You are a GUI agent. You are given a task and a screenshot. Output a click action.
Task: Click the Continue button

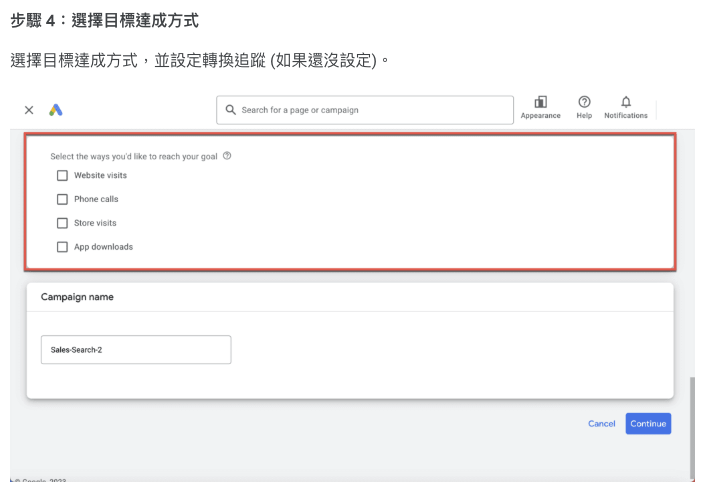click(648, 423)
